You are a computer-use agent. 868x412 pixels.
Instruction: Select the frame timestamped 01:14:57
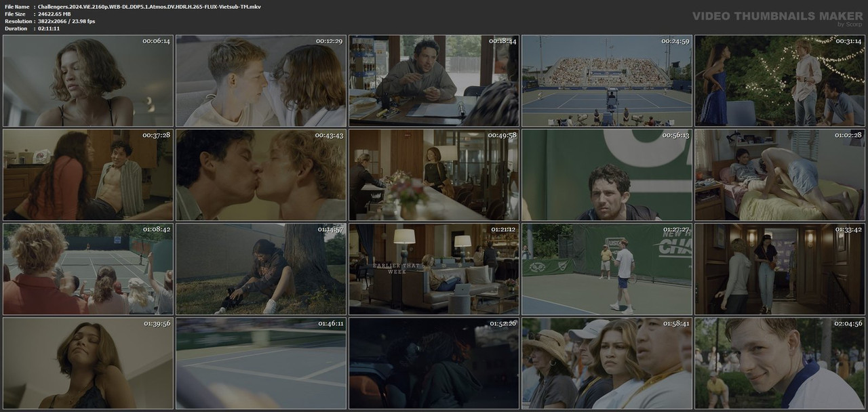pos(261,269)
